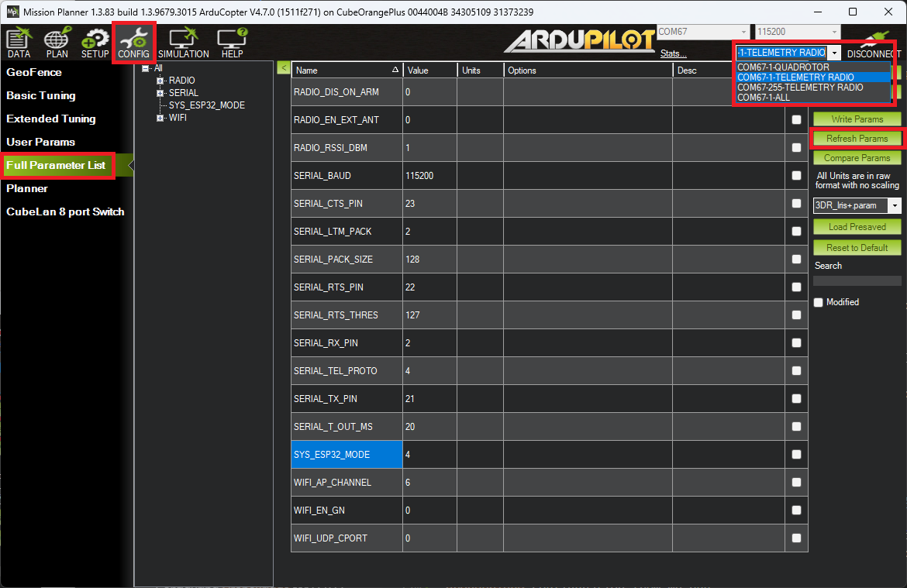Select the SERIAL_BAUD value 115200 cell
This screenshot has width=907, height=588.
pos(429,175)
